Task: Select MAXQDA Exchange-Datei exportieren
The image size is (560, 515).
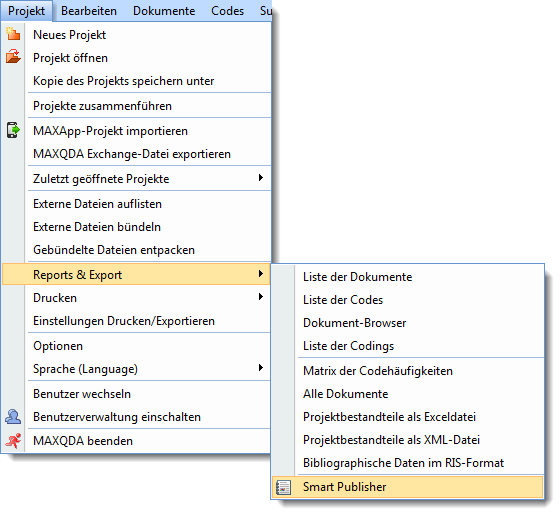Action: (x=136, y=154)
